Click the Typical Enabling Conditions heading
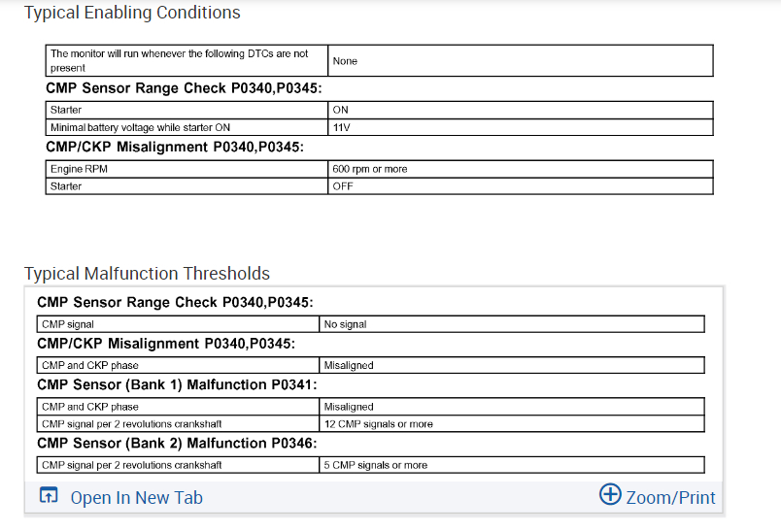 coord(132,13)
